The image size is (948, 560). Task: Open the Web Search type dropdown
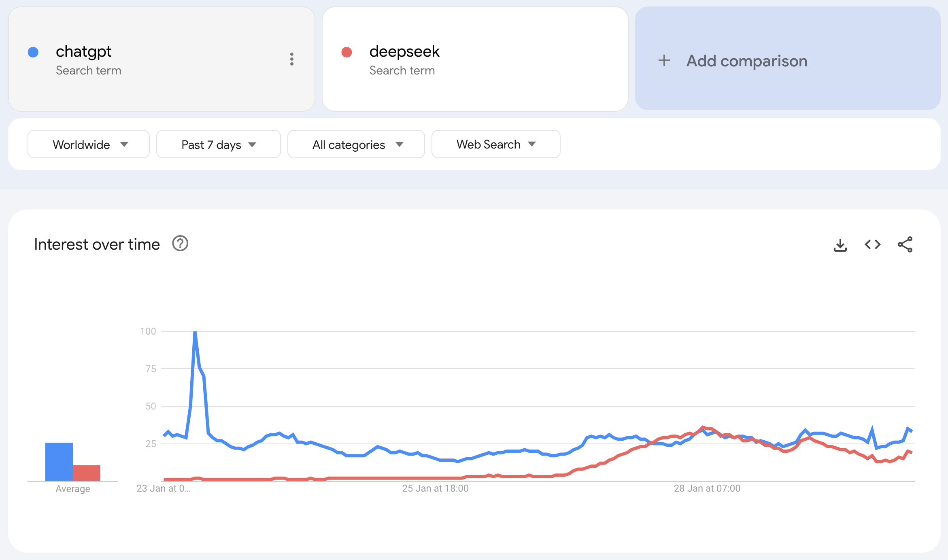click(x=496, y=144)
